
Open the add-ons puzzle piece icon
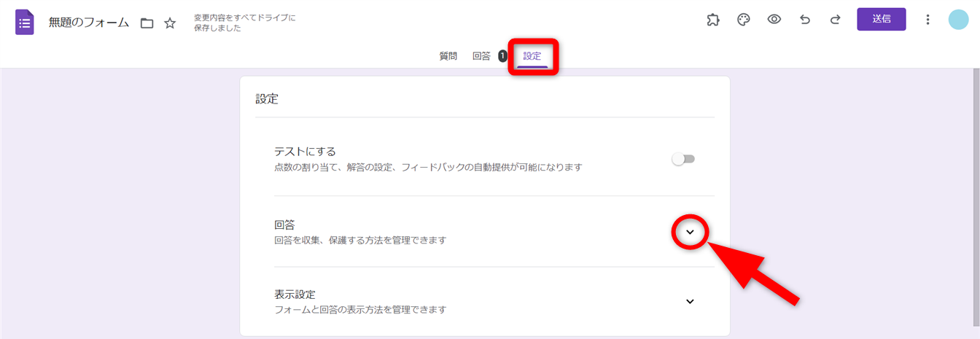coord(713,20)
